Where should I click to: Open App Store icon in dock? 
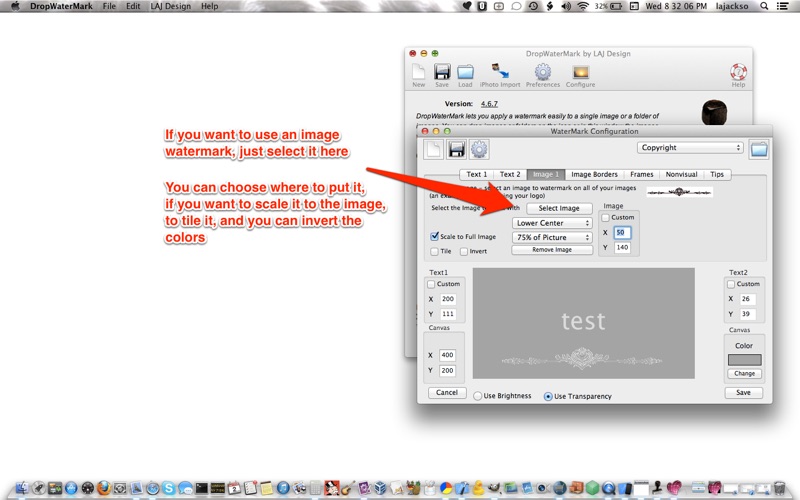pyautogui.click(x=71, y=488)
